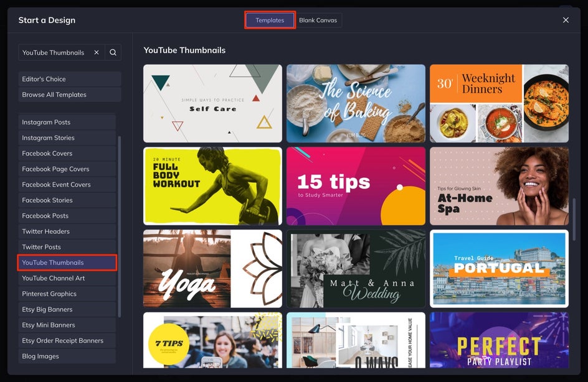Select YouTube Channel Art category
Screen dimensions: 588x382
click(67, 278)
